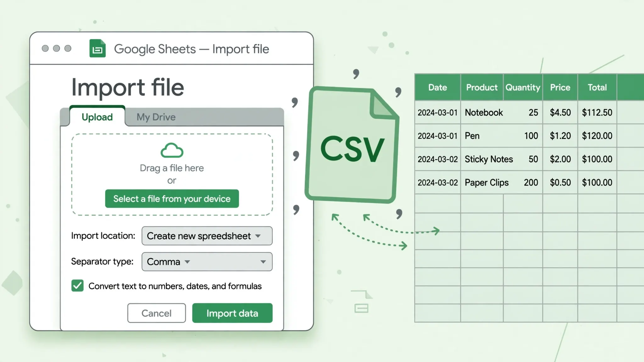Click the Product column header
This screenshot has width=644, height=362.
[x=482, y=87]
